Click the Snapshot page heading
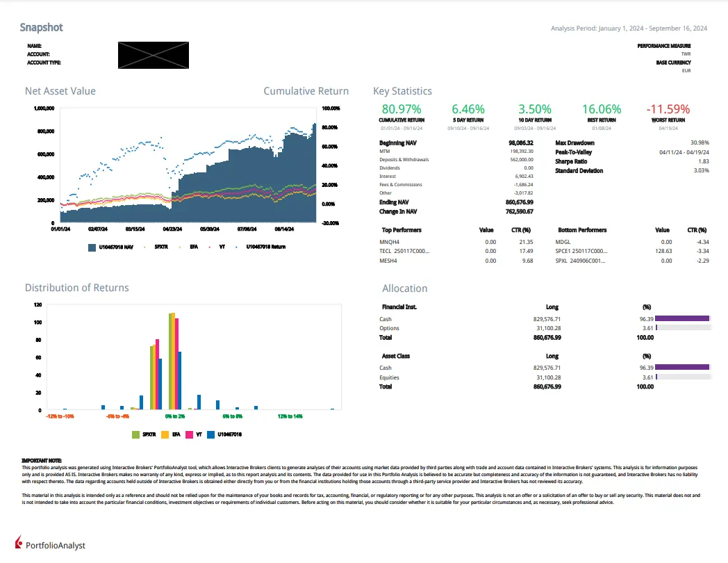Image resolution: width=728 pixels, height=563 pixels. (41, 27)
